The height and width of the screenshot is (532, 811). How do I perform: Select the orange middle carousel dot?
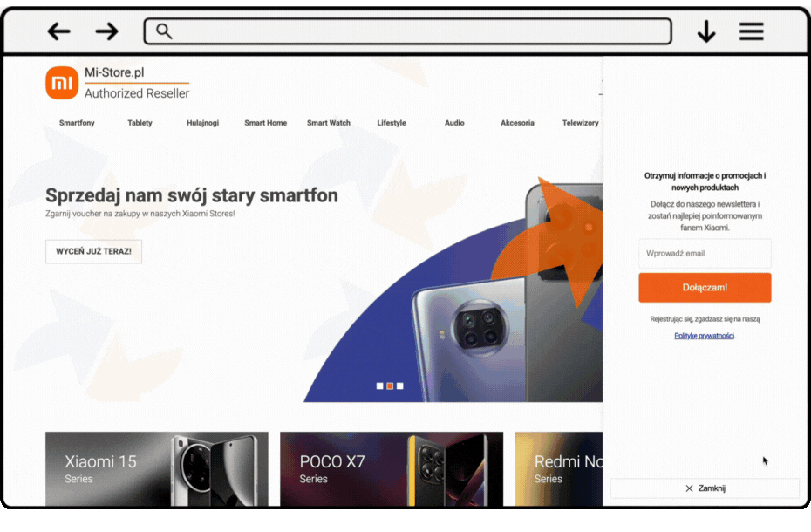(x=390, y=386)
